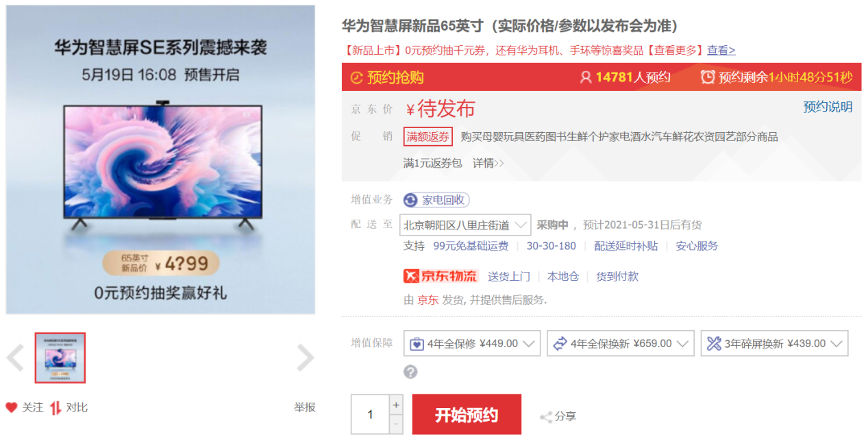Increase quantity with plus stepper

click(396, 405)
